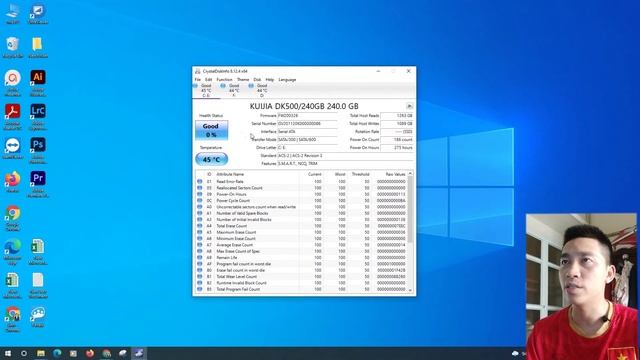Select the Average Erase Count row
Viewport: 640px width, 360px height.
(x=301, y=245)
